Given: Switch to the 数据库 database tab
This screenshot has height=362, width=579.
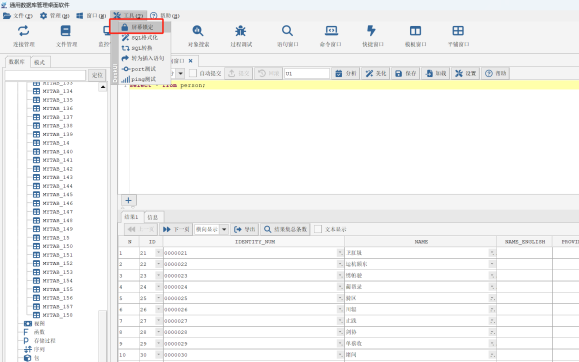Looking at the screenshot, I should pos(17,62).
